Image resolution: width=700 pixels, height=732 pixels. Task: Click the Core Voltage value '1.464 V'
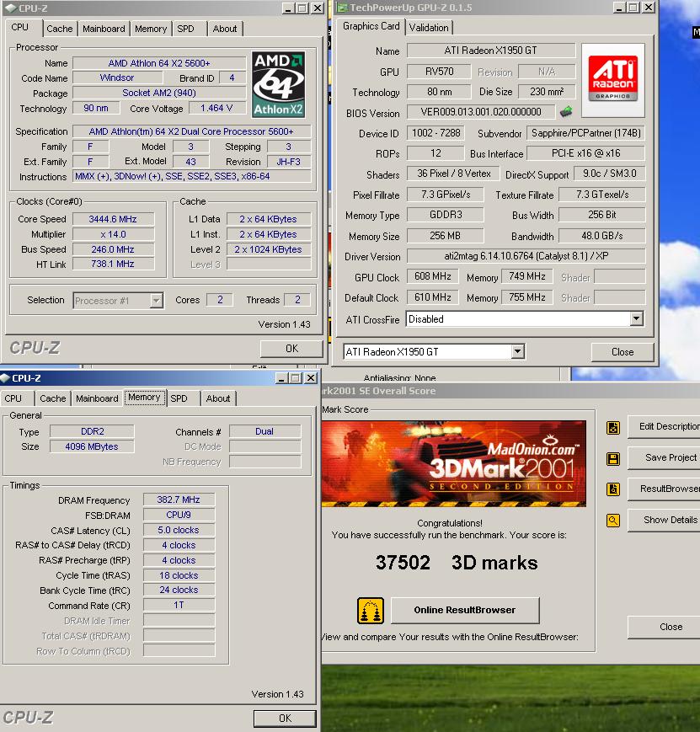(216, 109)
